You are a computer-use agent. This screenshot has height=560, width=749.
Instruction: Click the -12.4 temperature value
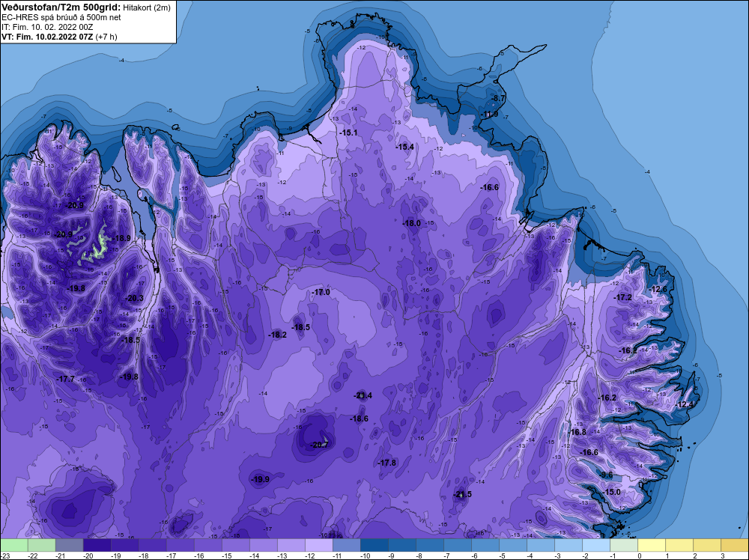(684, 404)
